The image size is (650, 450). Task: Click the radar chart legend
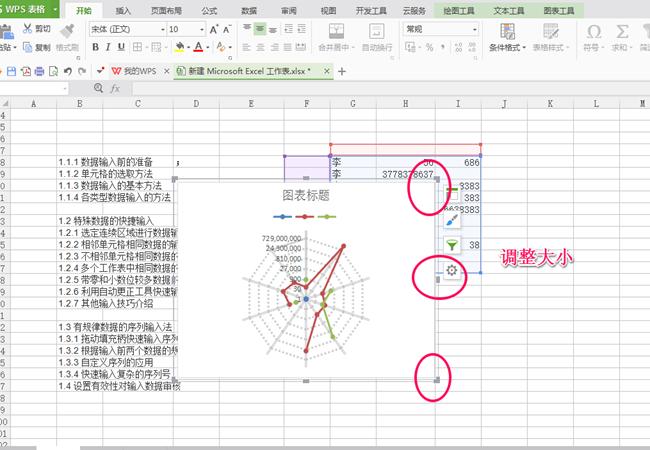[x=305, y=216]
